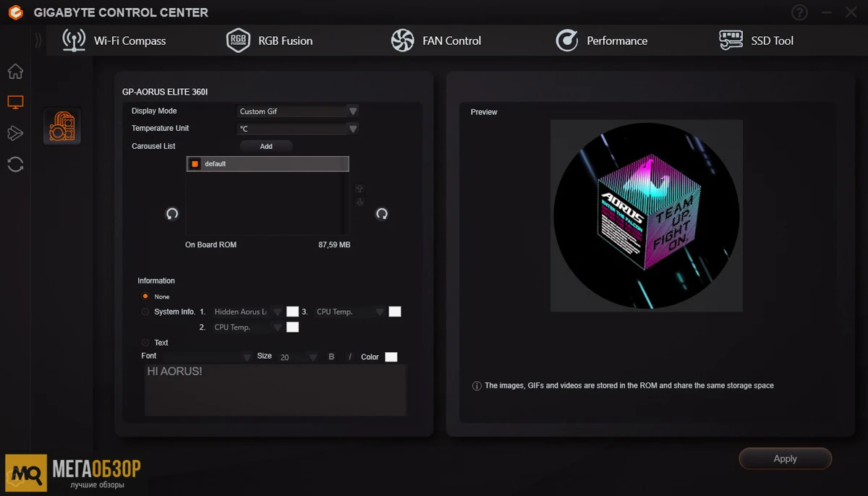This screenshot has height=496, width=868.
Task: Rotate display counterclockwise with the left rotate icon
Action: click(172, 213)
